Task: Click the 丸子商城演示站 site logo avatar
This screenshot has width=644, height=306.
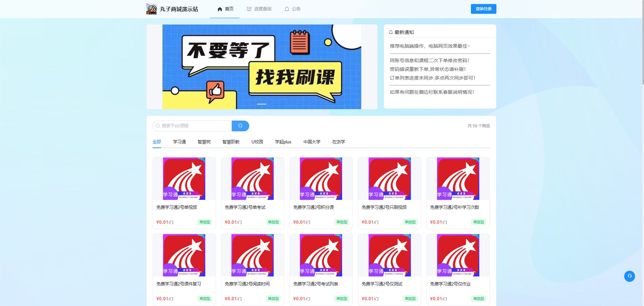Action: (152, 9)
